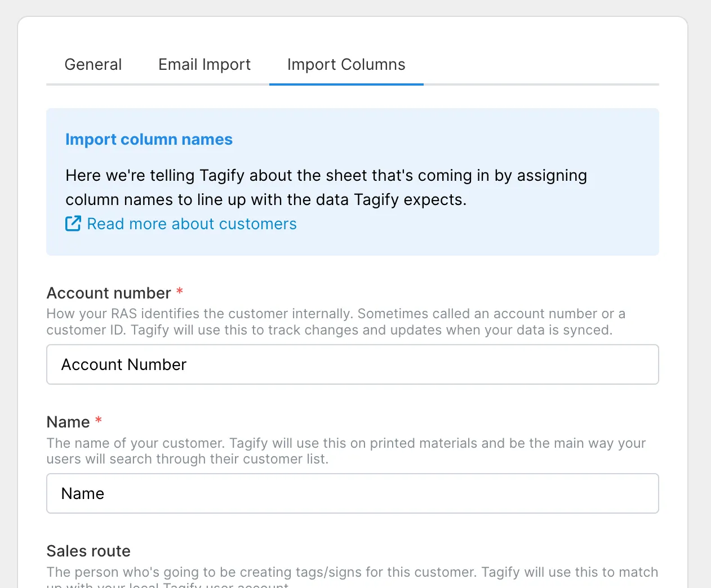711x588 pixels.
Task: Click the info text about telling Tagify
Action: click(326, 188)
